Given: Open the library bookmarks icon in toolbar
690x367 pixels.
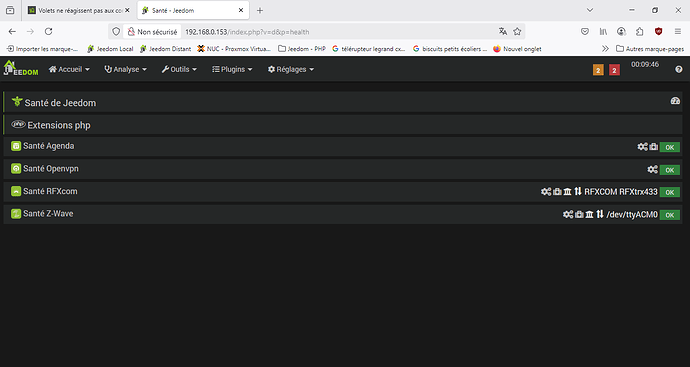Looking at the screenshot, I should 603,31.
